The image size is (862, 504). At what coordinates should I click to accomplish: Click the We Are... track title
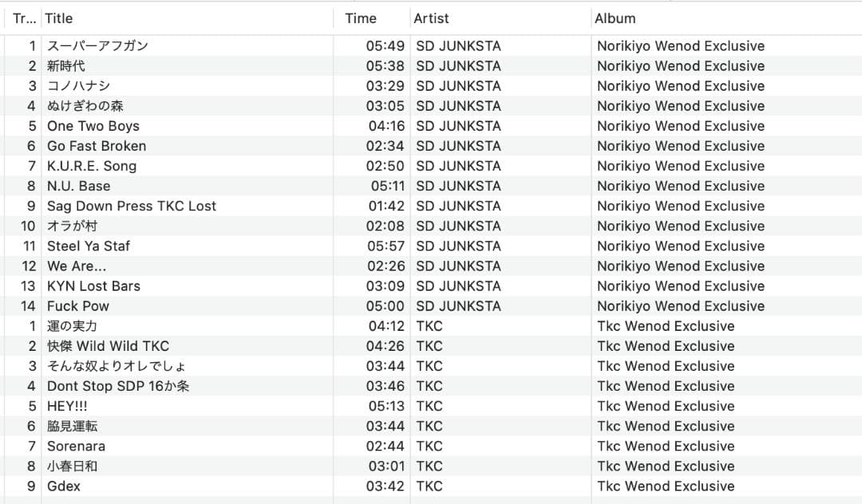click(77, 266)
